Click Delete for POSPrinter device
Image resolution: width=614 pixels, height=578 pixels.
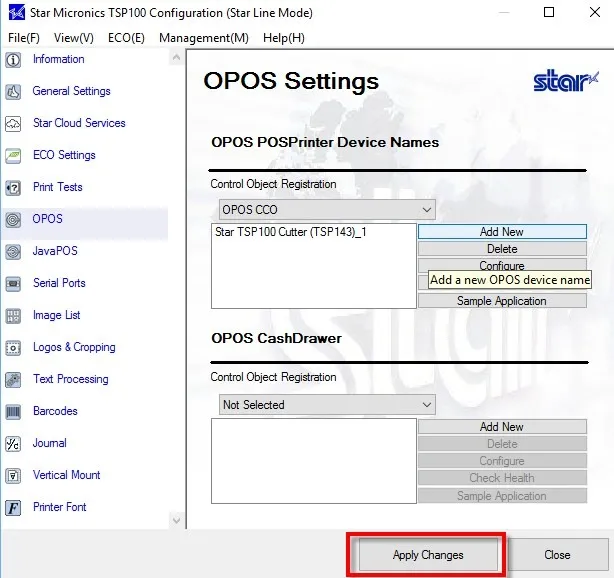click(502, 249)
